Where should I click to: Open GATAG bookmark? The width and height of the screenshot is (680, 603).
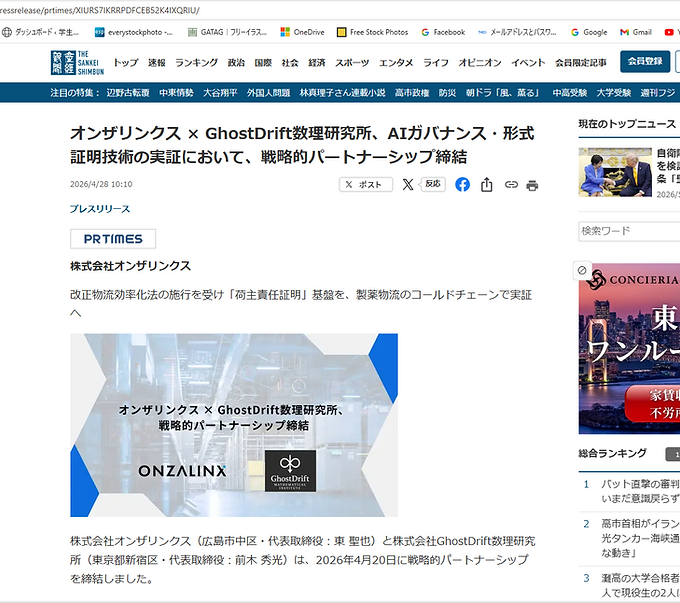[x=227, y=32]
